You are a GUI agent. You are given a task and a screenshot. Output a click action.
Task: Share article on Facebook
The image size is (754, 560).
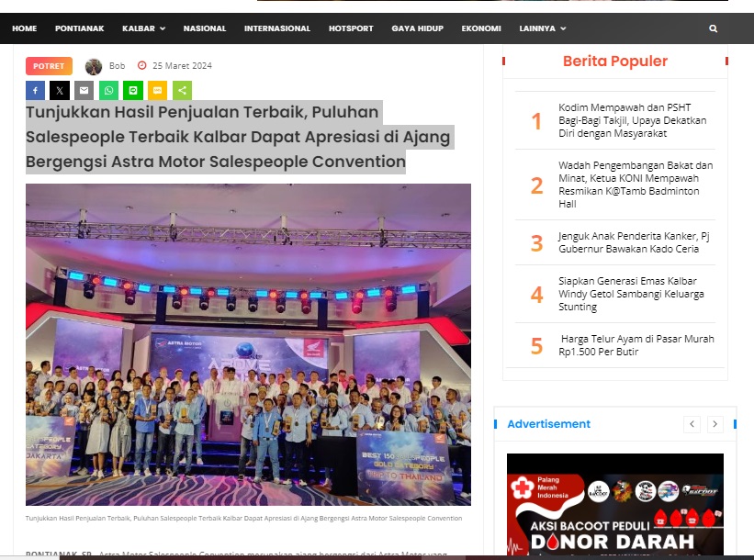click(x=35, y=90)
